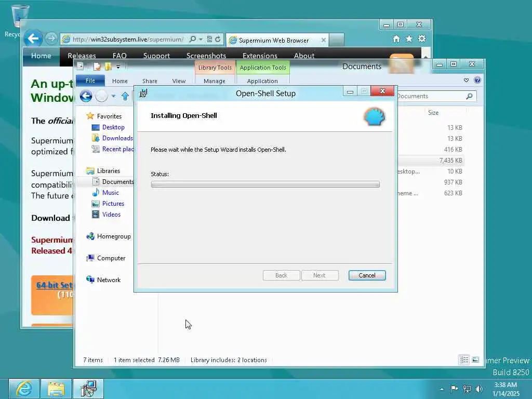
Task: Click the 64-bit Setup download link
Action: (x=55, y=285)
